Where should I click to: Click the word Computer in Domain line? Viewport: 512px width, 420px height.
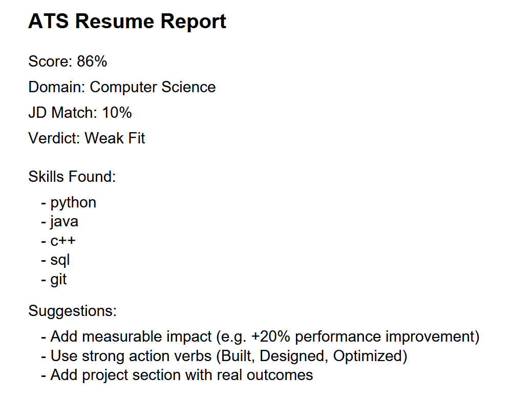click(123, 87)
